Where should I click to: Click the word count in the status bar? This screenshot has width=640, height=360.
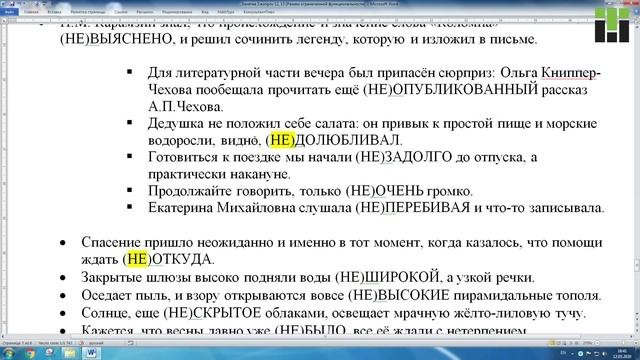(x=56, y=343)
